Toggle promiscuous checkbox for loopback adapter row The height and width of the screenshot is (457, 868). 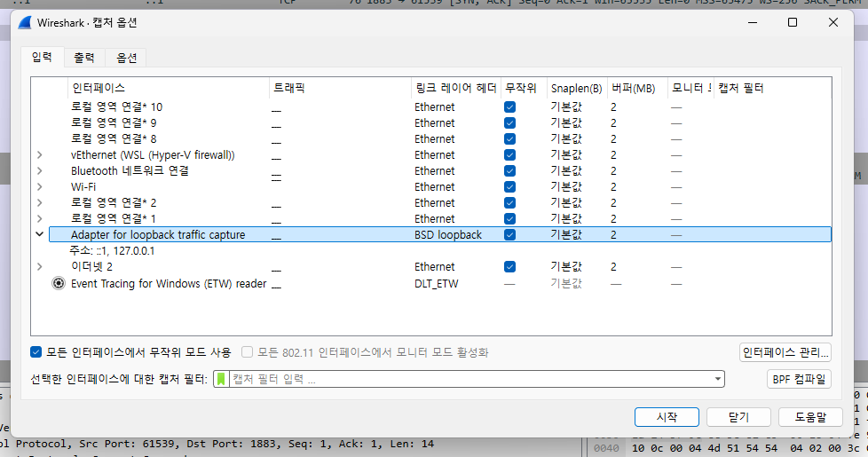(x=509, y=234)
